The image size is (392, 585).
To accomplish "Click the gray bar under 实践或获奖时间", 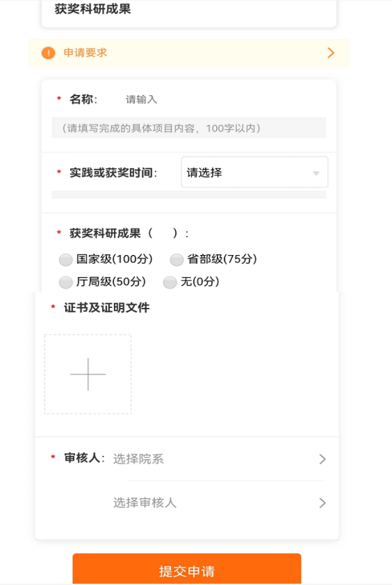I will click(x=189, y=195).
